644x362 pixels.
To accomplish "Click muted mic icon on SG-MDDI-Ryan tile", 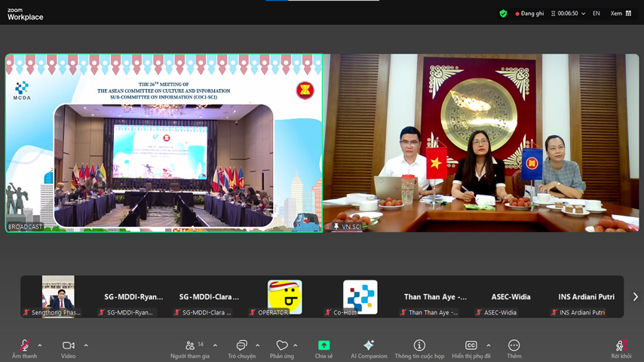I will tap(102, 312).
